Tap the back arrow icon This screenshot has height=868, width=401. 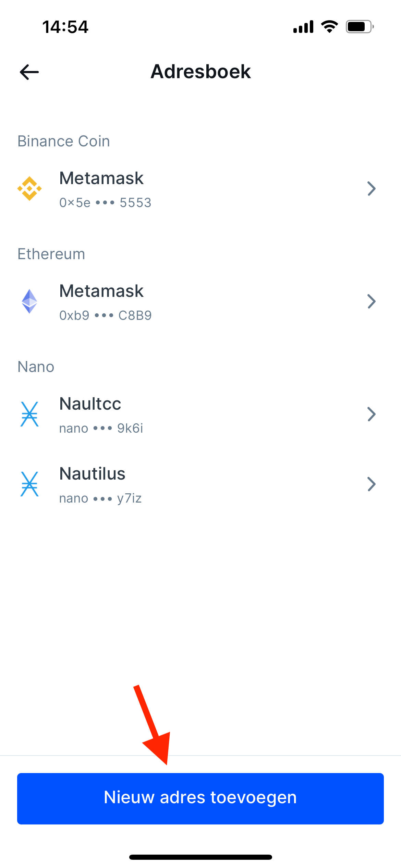click(29, 72)
